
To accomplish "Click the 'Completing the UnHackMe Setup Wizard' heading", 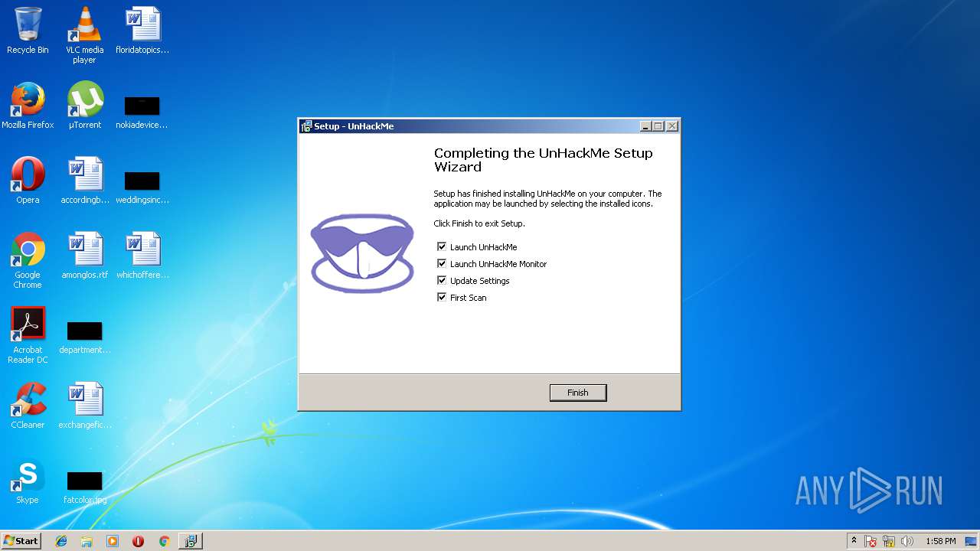I will [544, 160].
